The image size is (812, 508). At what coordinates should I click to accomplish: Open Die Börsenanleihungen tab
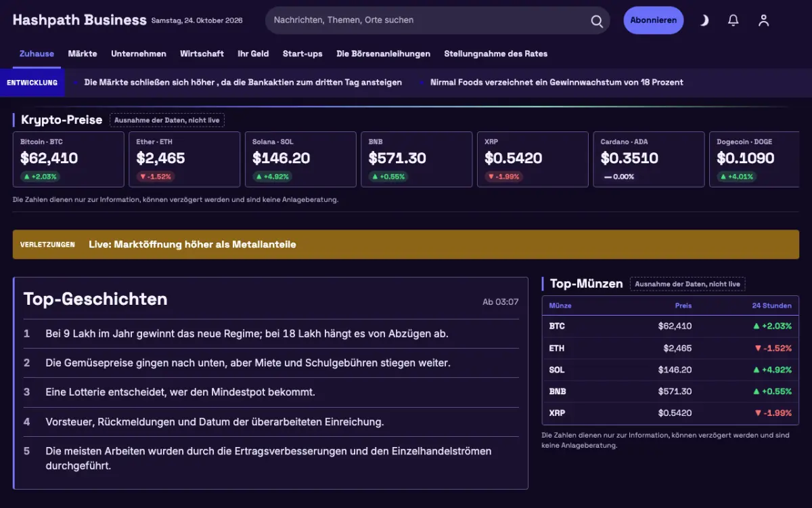click(x=383, y=54)
